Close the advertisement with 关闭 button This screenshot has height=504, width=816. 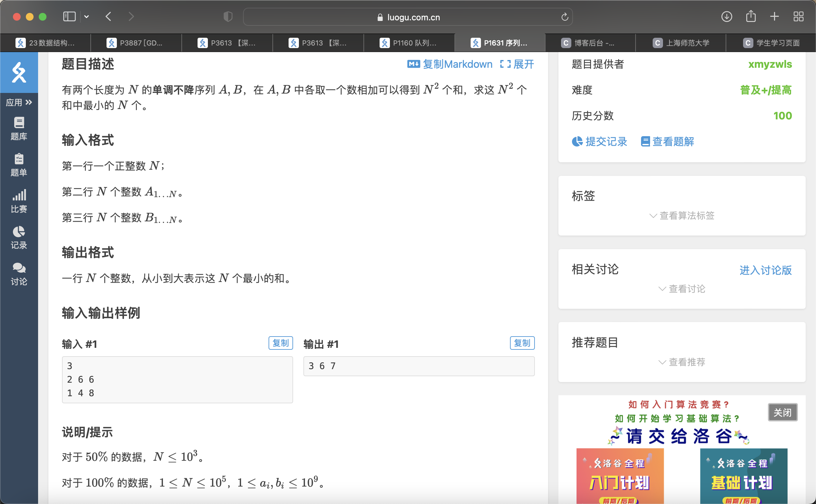pos(782,412)
